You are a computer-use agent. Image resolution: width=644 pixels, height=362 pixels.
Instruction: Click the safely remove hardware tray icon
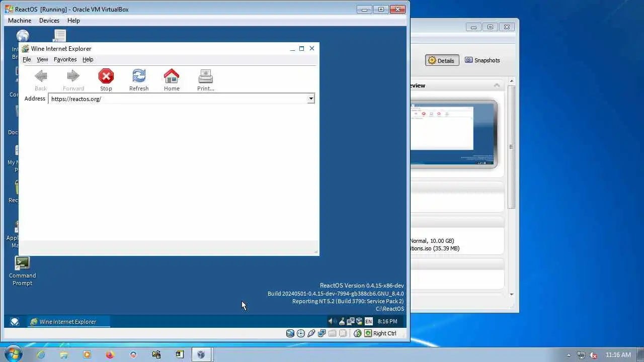pos(342,321)
